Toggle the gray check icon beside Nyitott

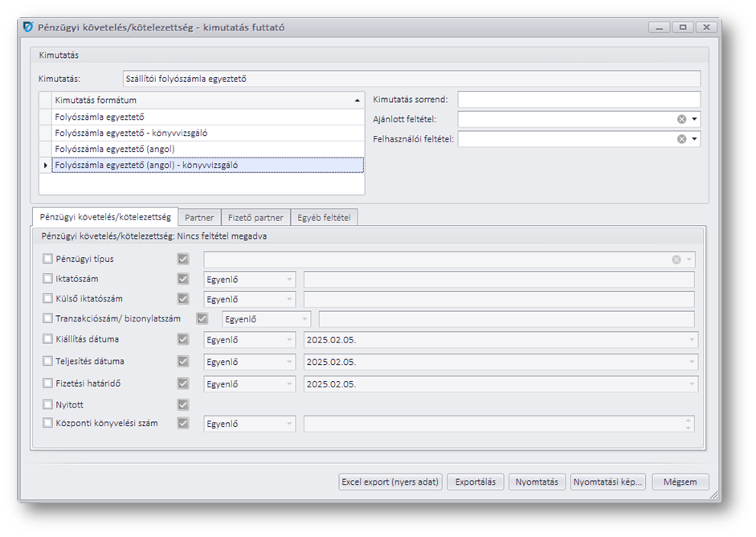click(183, 404)
